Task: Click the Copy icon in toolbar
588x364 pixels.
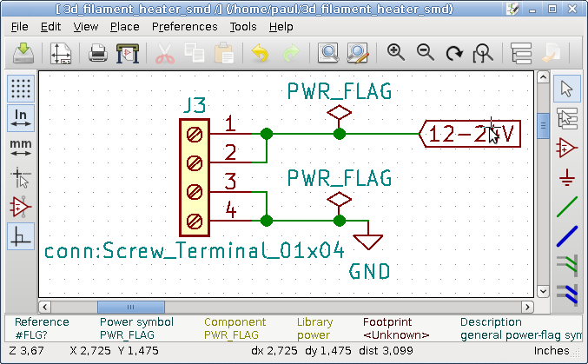Action: [x=195, y=53]
